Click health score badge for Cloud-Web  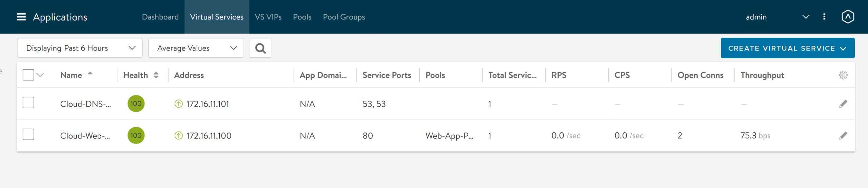pyautogui.click(x=136, y=136)
